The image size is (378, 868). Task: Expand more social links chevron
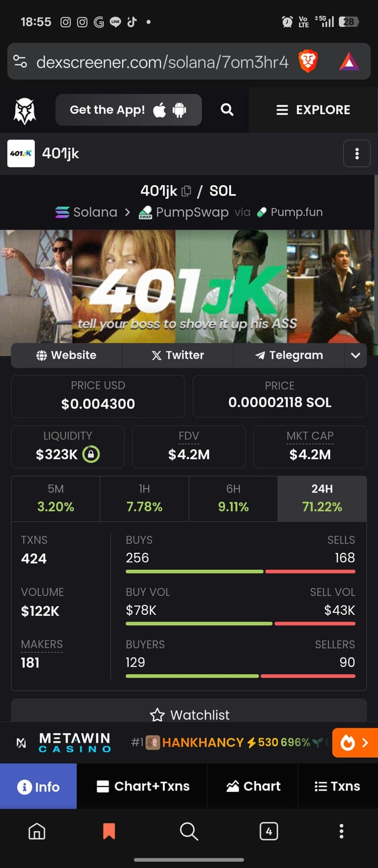coord(356,355)
